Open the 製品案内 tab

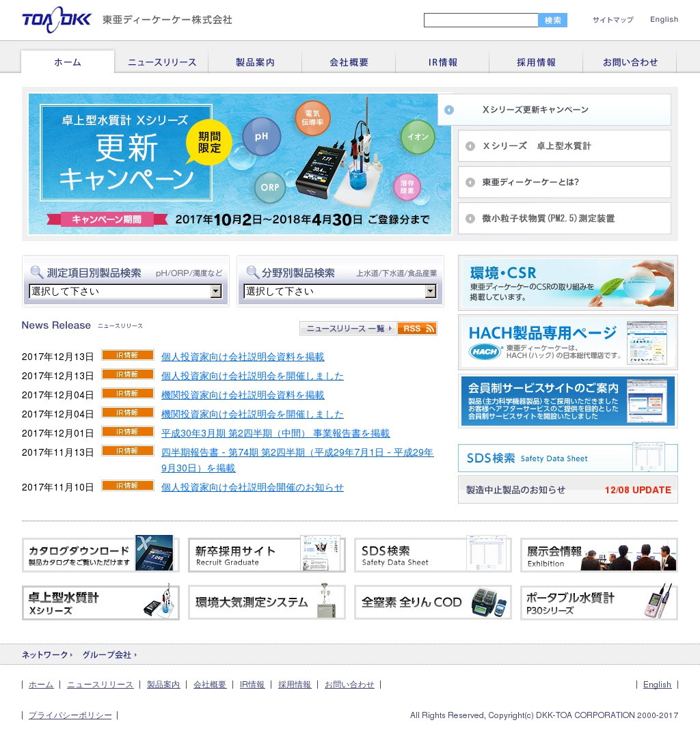[x=256, y=62]
